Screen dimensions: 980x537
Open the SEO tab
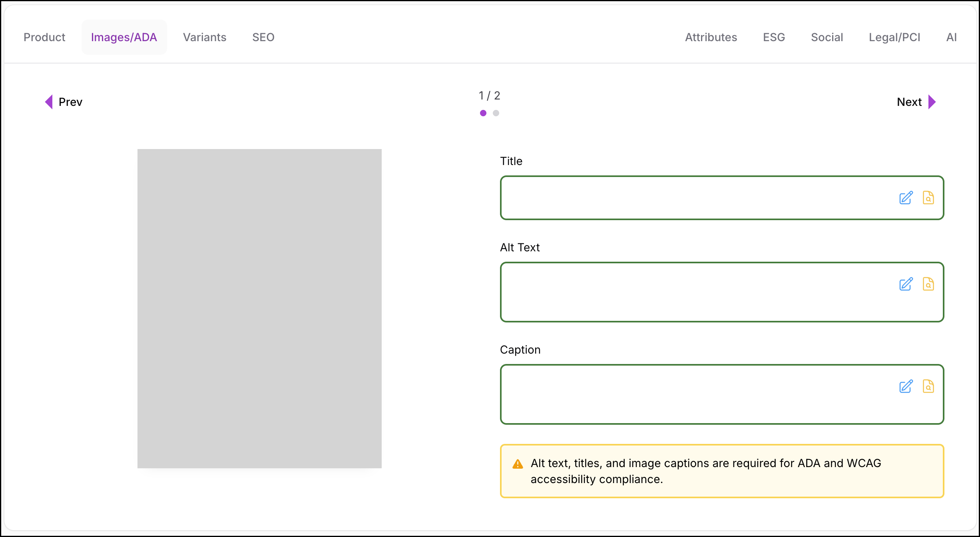click(263, 37)
